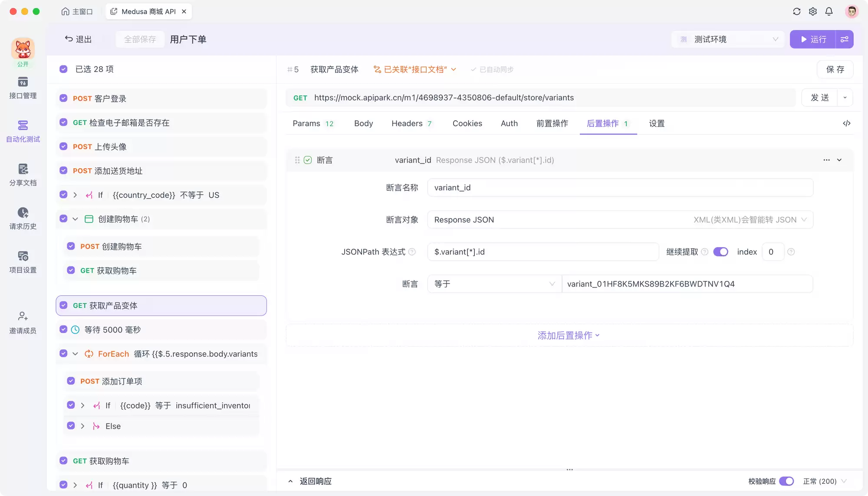
Task: Click 退出 to exit the scenario
Action: (x=78, y=39)
